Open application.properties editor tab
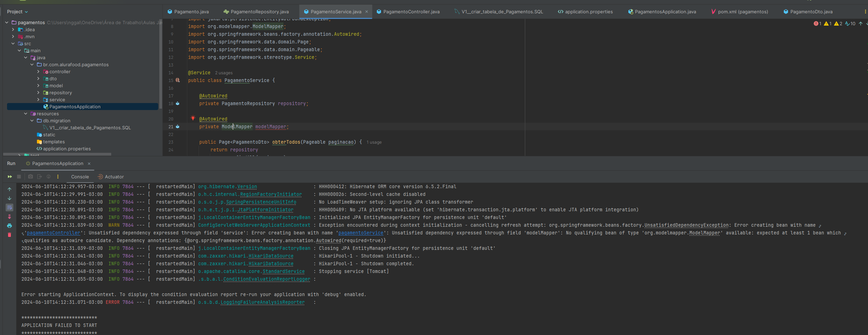This screenshot has height=335, width=868. pos(585,12)
